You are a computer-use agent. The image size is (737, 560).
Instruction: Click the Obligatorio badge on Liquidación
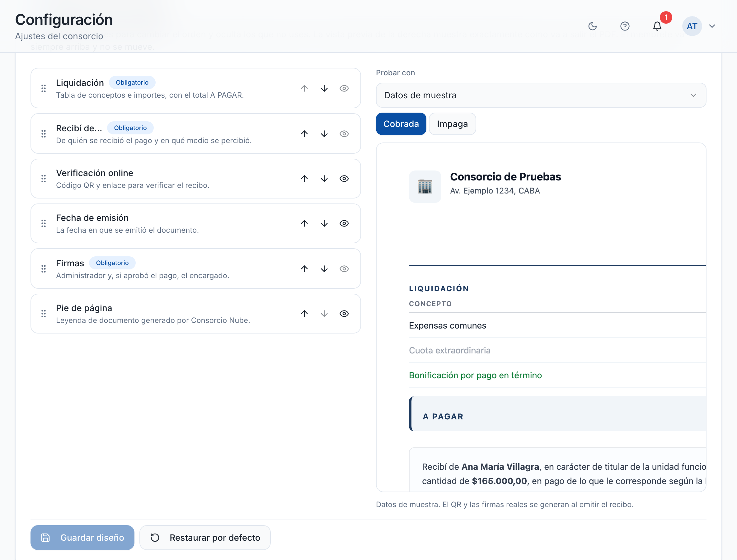132,83
